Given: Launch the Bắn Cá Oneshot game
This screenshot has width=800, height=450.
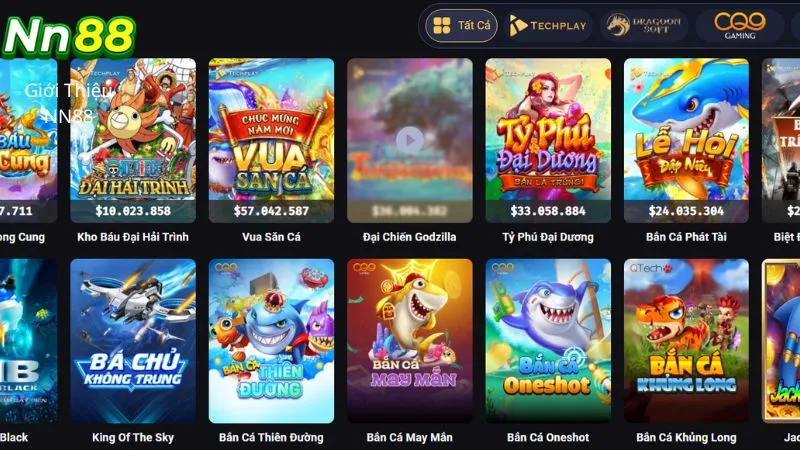Looking at the screenshot, I should coord(548,341).
